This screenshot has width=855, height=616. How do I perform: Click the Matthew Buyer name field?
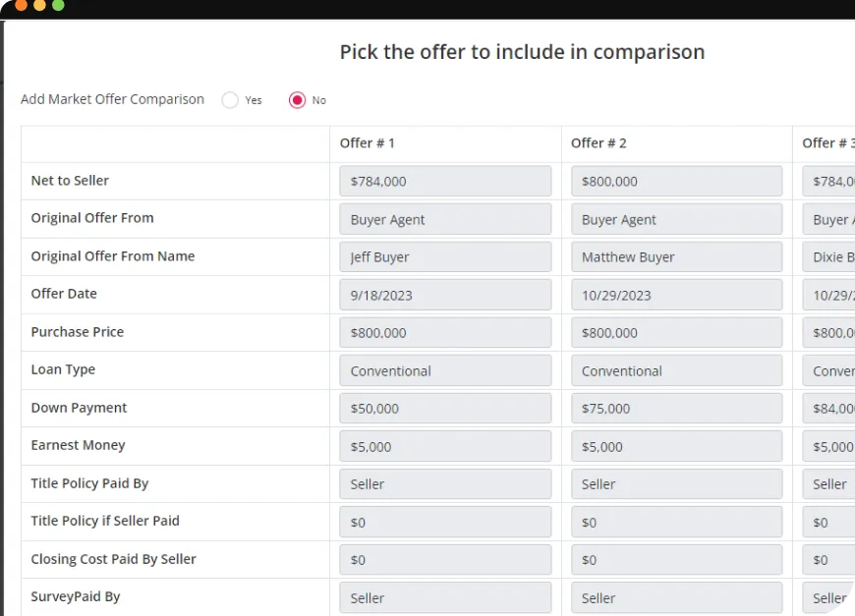[x=677, y=256]
